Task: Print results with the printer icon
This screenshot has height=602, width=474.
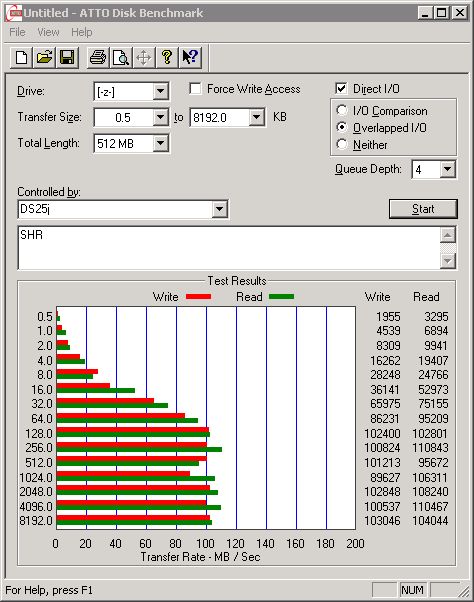Action: pyautogui.click(x=98, y=58)
